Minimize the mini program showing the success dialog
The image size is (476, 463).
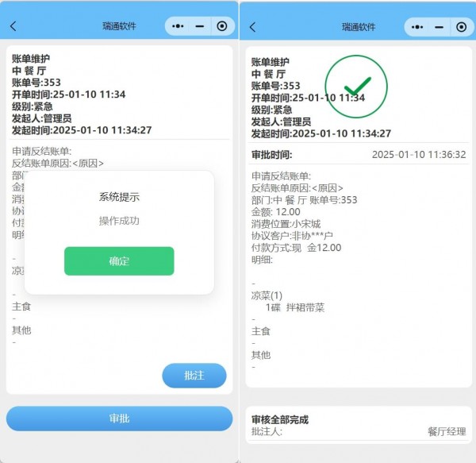coord(199,26)
